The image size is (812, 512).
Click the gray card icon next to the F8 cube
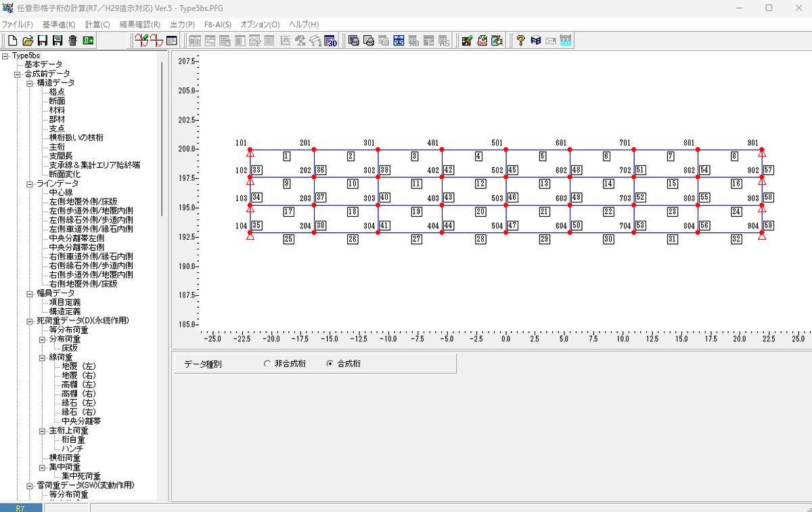pyautogui.click(x=550, y=41)
